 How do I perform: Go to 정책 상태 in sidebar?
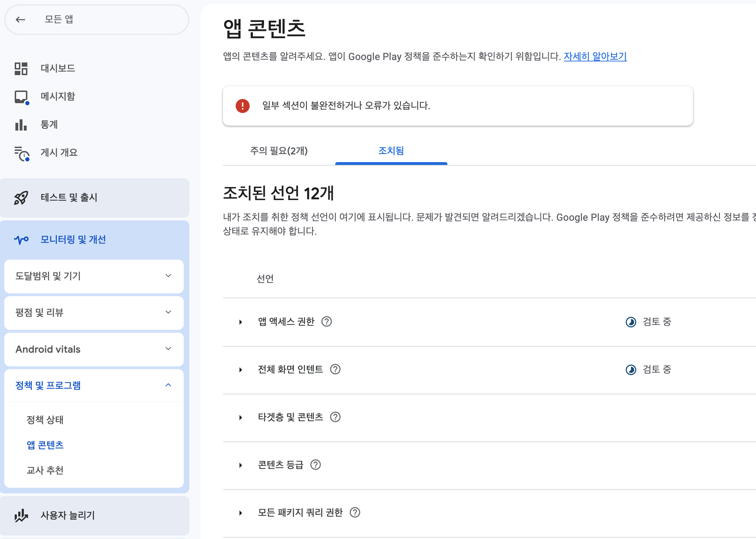click(x=45, y=420)
